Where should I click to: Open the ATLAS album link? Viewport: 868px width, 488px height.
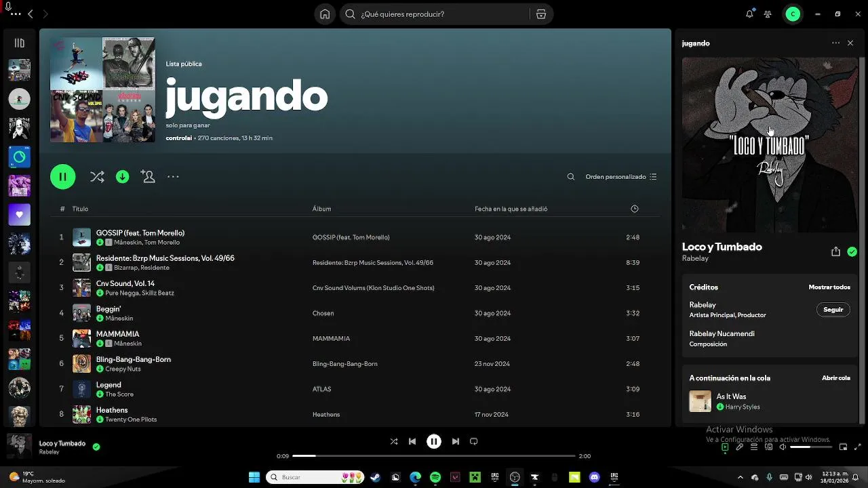321,389
